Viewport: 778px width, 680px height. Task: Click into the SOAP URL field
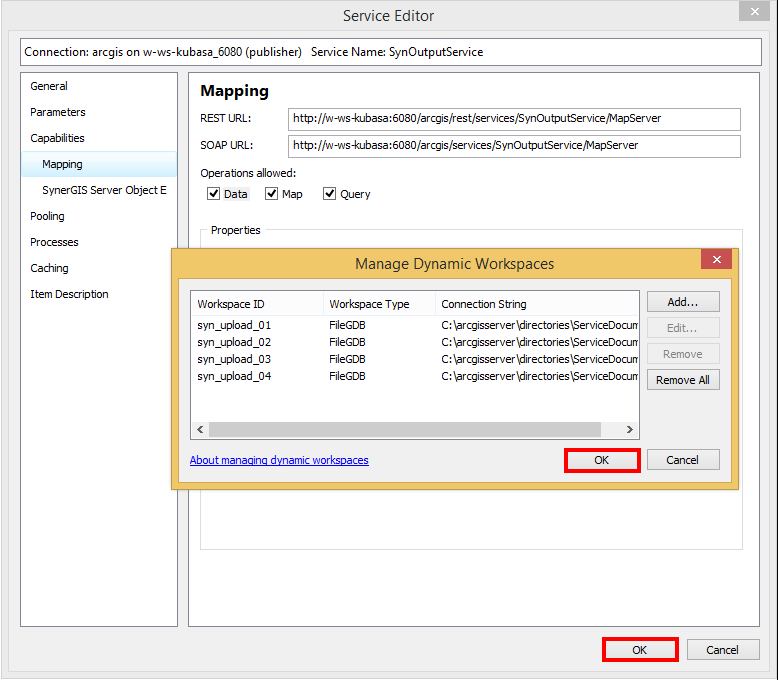(x=514, y=146)
